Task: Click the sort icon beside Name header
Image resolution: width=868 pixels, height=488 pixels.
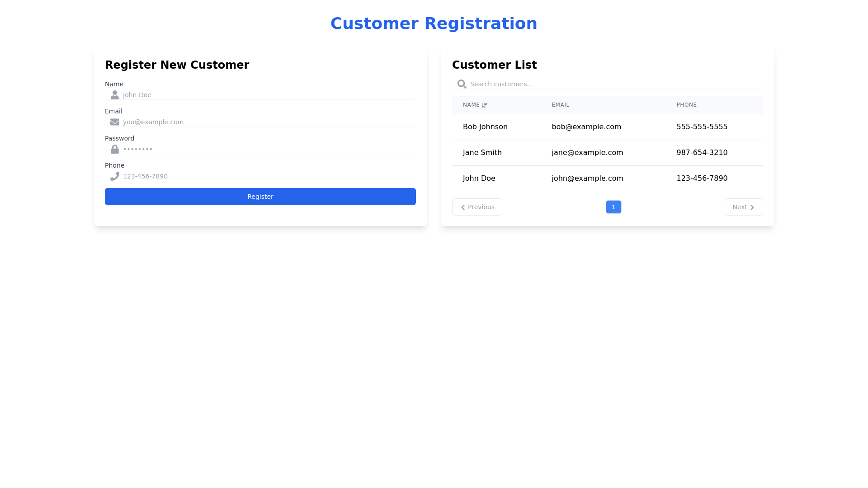Action: click(x=485, y=105)
